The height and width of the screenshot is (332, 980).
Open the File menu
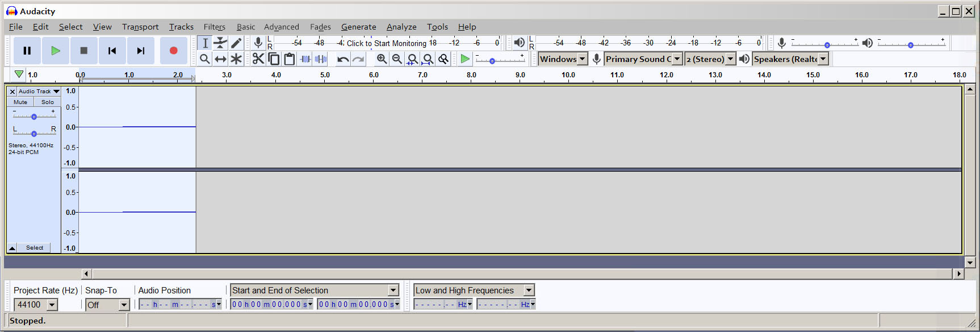pyautogui.click(x=16, y=27)
